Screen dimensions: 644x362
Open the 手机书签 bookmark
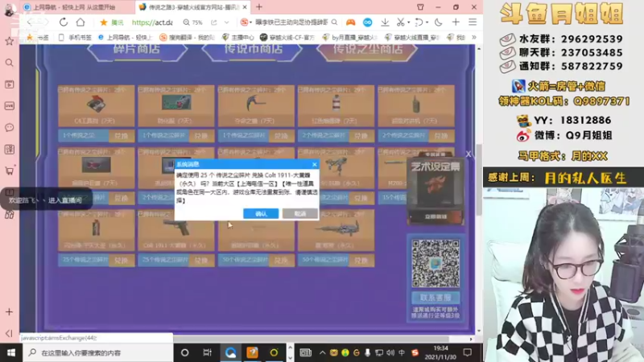[x=75, y=37]
